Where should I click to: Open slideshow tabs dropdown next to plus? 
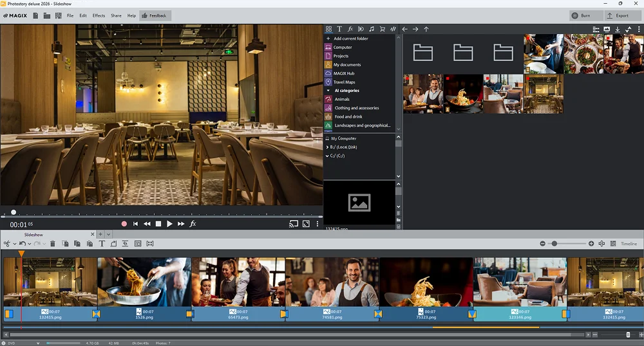pyautogui.click(x=108, y=235)
